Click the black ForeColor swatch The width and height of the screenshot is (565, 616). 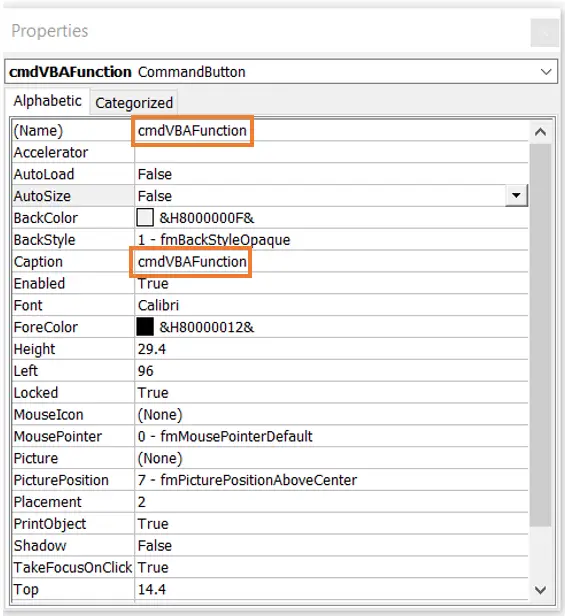coord(145,327)
